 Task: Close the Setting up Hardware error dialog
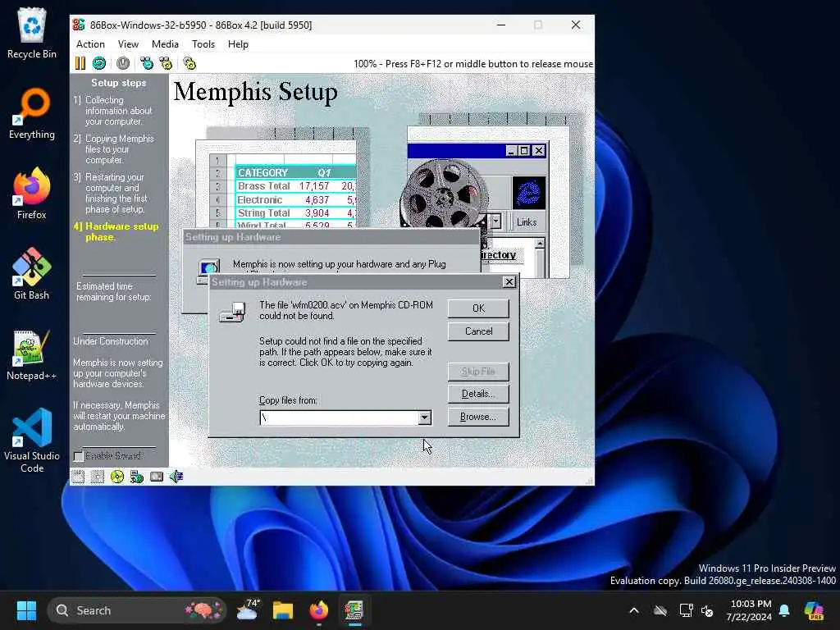[509, 282]
